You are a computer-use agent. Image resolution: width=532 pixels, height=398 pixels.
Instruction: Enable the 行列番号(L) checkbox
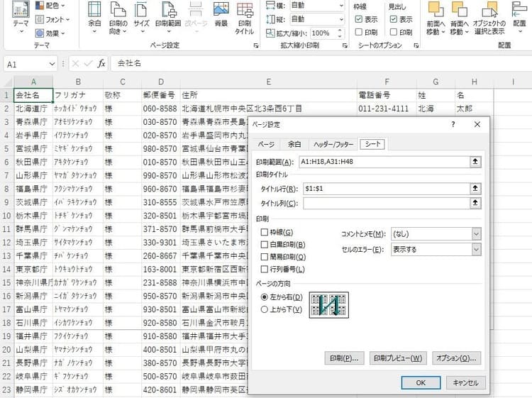(265, 269)
